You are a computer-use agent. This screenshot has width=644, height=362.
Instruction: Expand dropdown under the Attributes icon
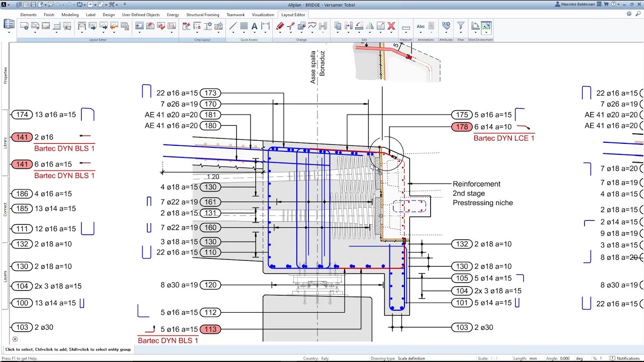pos(446,33)
